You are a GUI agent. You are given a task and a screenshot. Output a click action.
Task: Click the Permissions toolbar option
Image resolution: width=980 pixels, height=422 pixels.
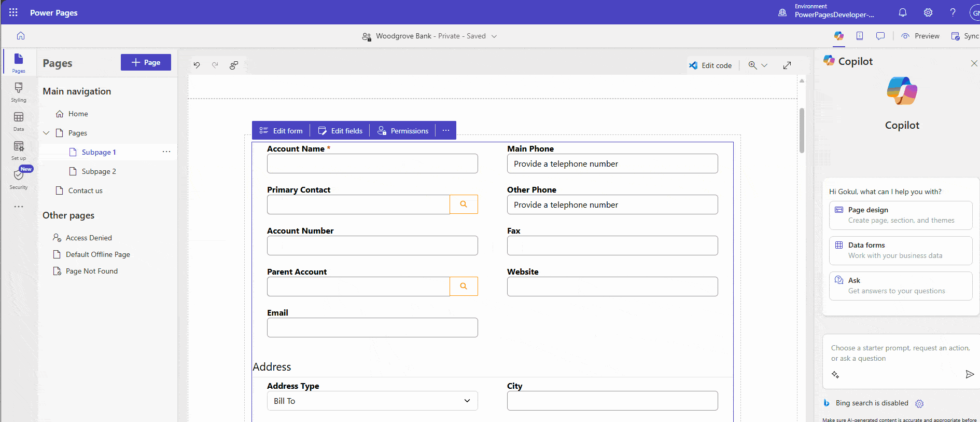403,131
